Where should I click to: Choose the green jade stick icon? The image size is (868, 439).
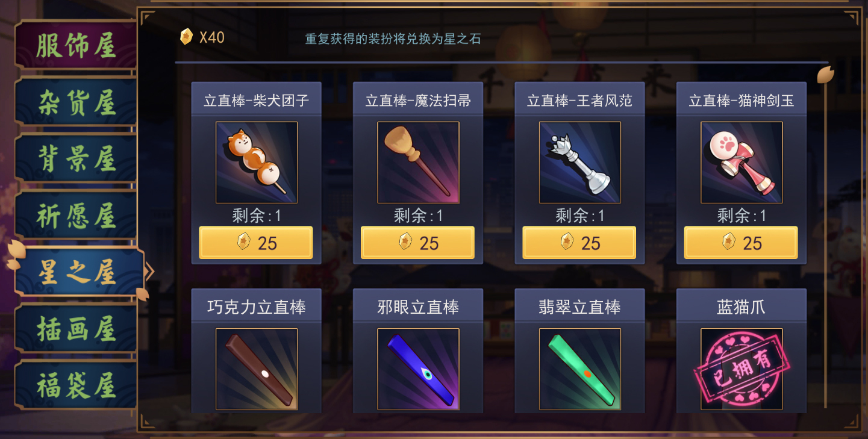coord(580,369)
